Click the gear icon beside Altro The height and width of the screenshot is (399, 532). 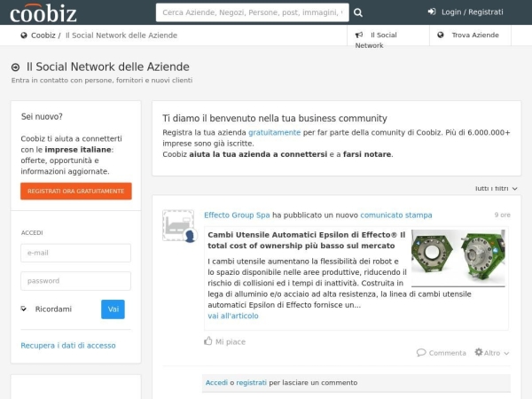(479, 352)
